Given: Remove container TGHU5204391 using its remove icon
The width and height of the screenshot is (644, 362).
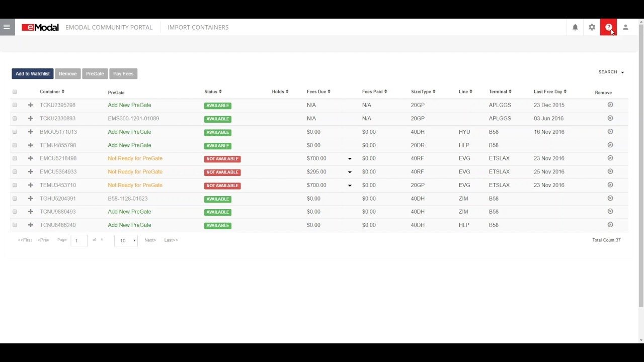Looking at the screenshot, I should click(x=610, y=198).
